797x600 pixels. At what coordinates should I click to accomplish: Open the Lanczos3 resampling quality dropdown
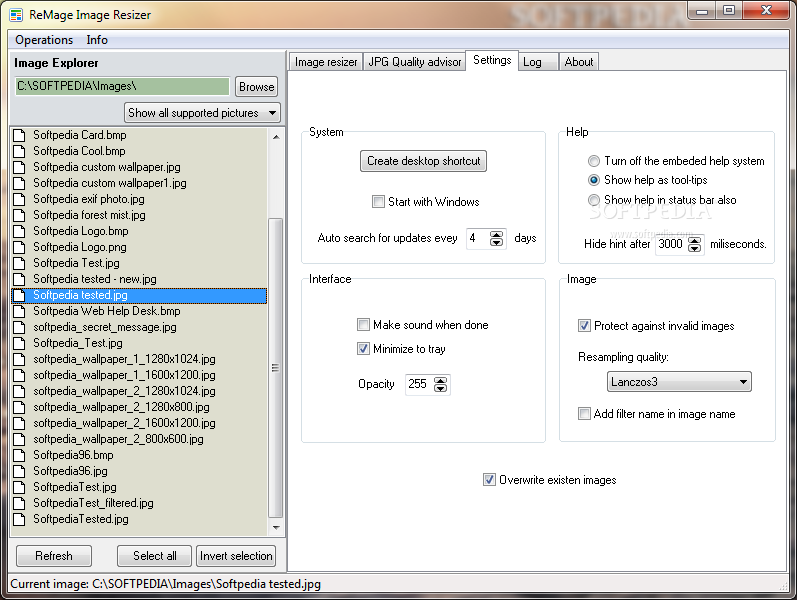(679, 382)
